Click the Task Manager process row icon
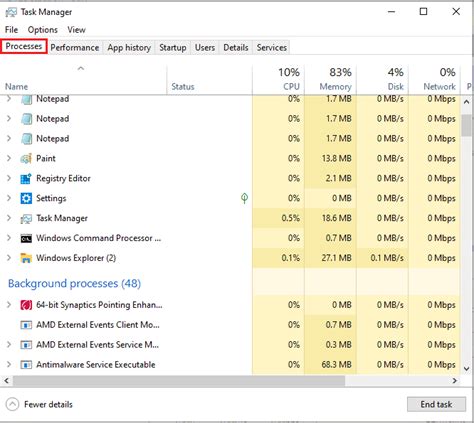The width and height of the screenshot is (474, 423). pos(26,218)
